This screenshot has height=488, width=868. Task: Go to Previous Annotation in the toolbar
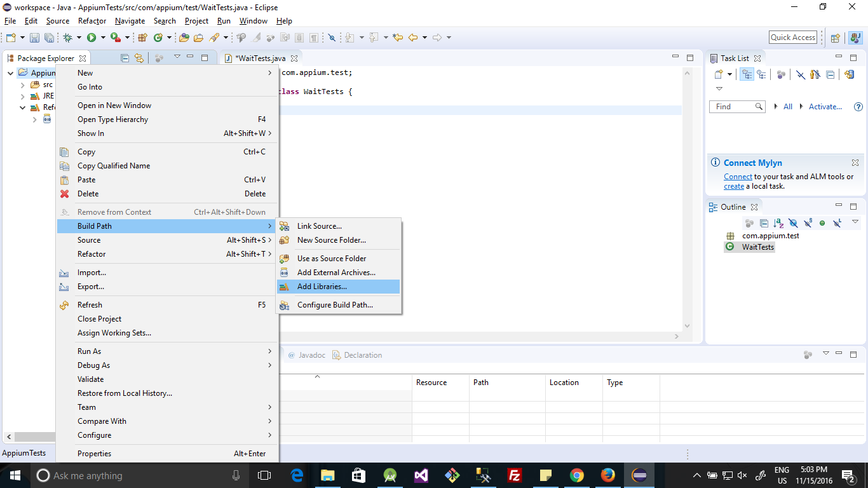pos(374,37)
